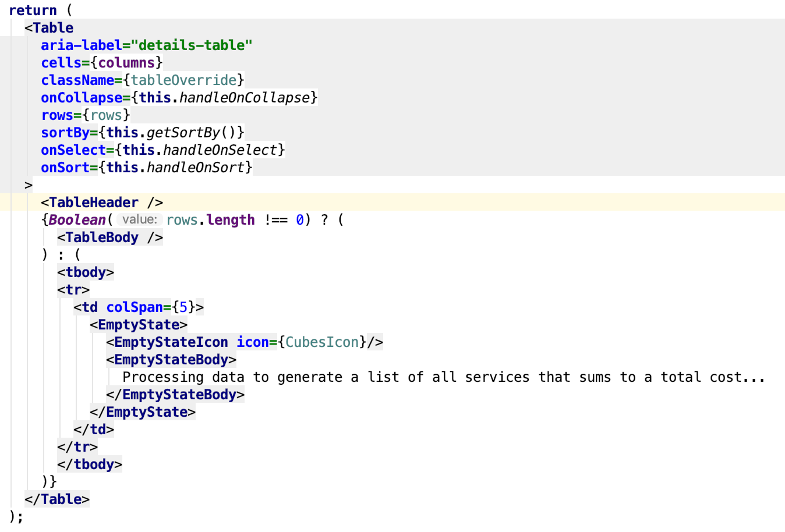Click the 'value:' parameter hint
Screen dimensions: 785x532
coord(140,219)
